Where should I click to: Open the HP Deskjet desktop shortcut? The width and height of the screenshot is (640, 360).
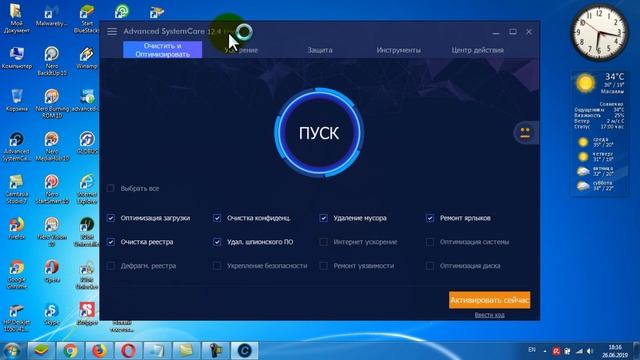(x=17, y=318)
